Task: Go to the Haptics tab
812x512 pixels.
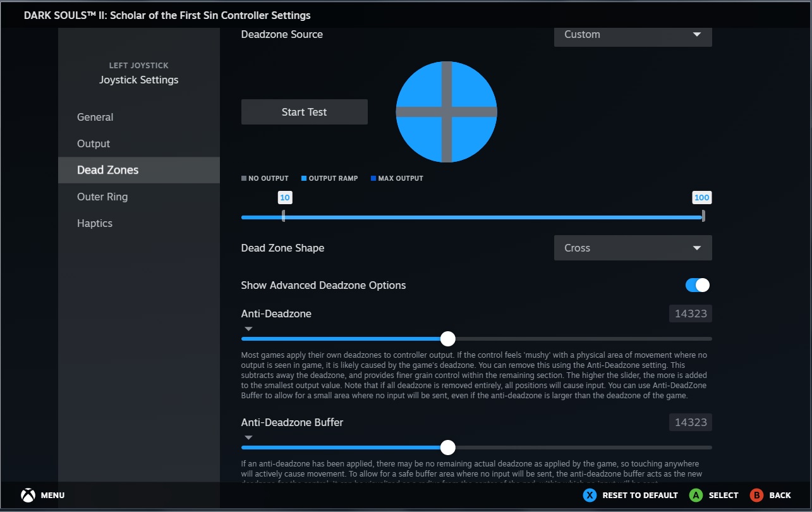Action: point(95,223)
